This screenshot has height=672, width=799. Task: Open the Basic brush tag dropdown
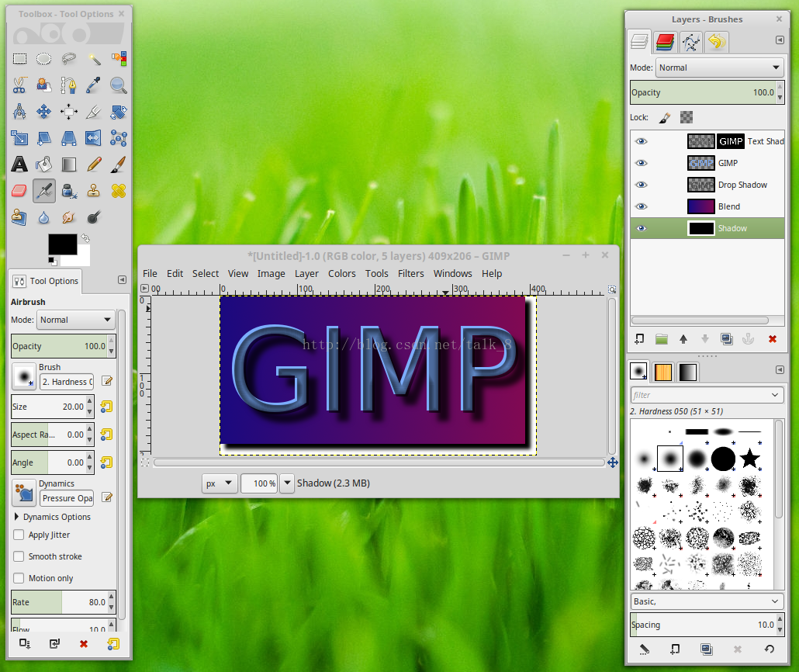point(707,601)
